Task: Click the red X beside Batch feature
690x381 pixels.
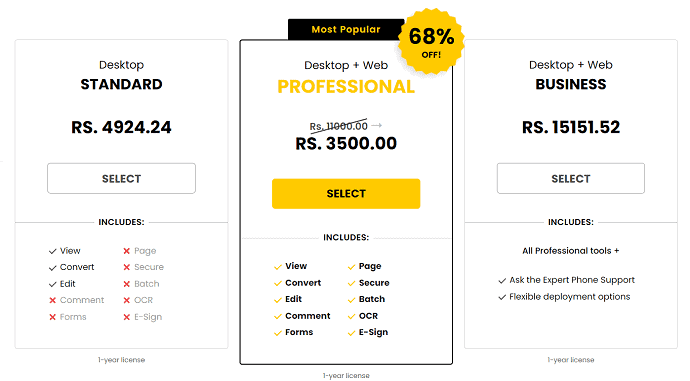Action: (127, 284)
